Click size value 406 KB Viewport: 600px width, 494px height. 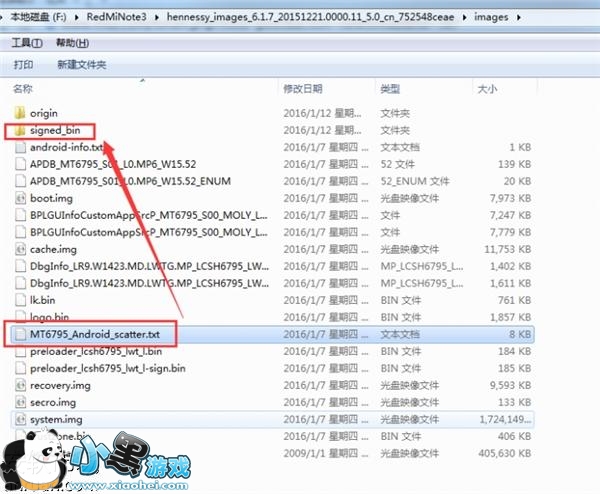(515, 436)
